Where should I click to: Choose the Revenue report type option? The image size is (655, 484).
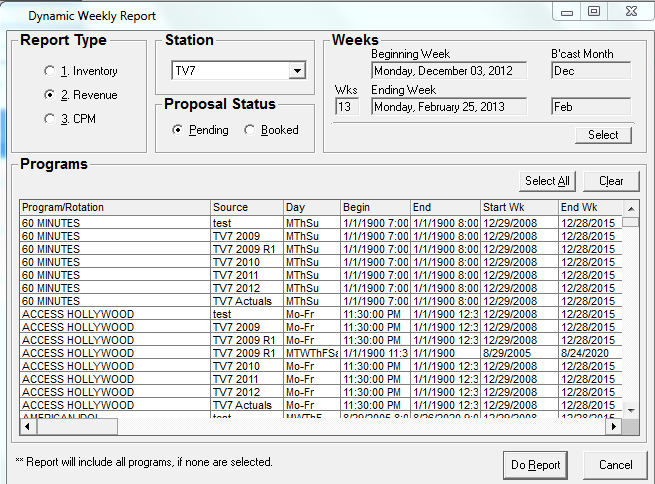50,95
